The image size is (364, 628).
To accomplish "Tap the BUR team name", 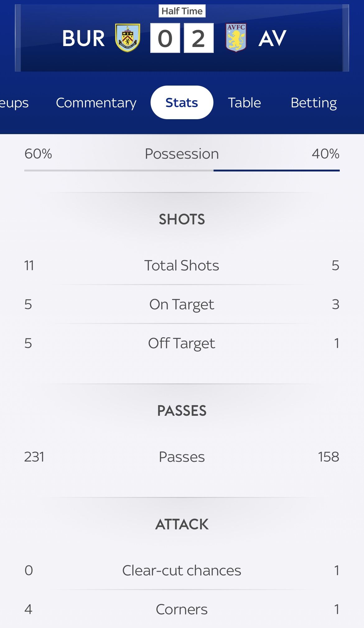I will (x=83, y=39).
